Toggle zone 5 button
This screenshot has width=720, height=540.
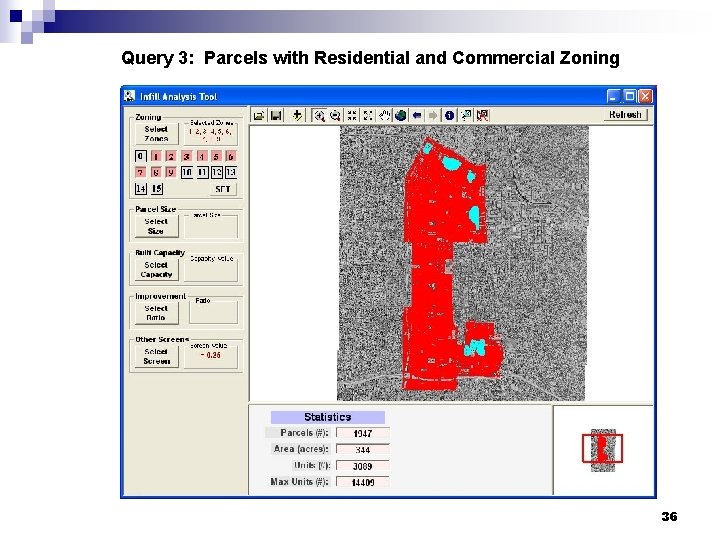tap(216, 157)
